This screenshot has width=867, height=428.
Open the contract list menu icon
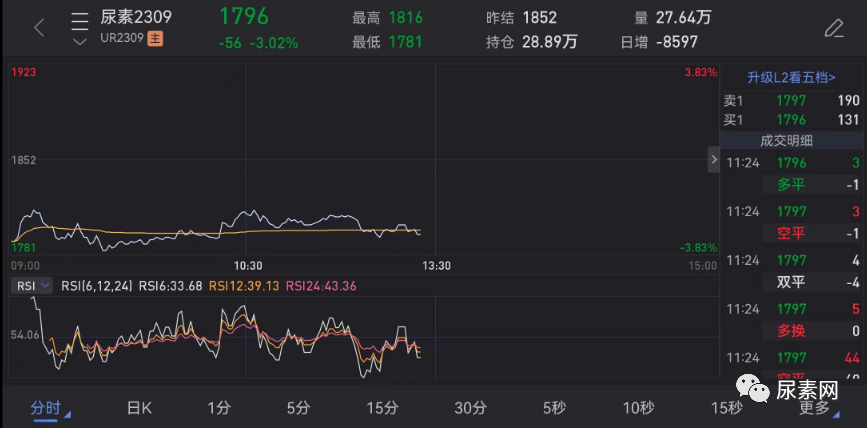pos(80,28)
